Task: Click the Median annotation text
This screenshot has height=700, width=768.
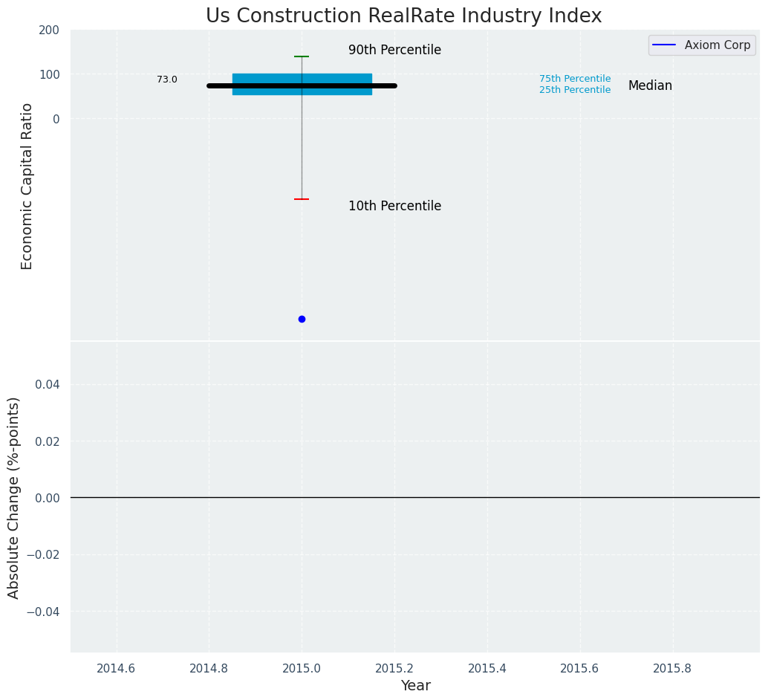Action: pyautogui.click(x=650, y=86)
